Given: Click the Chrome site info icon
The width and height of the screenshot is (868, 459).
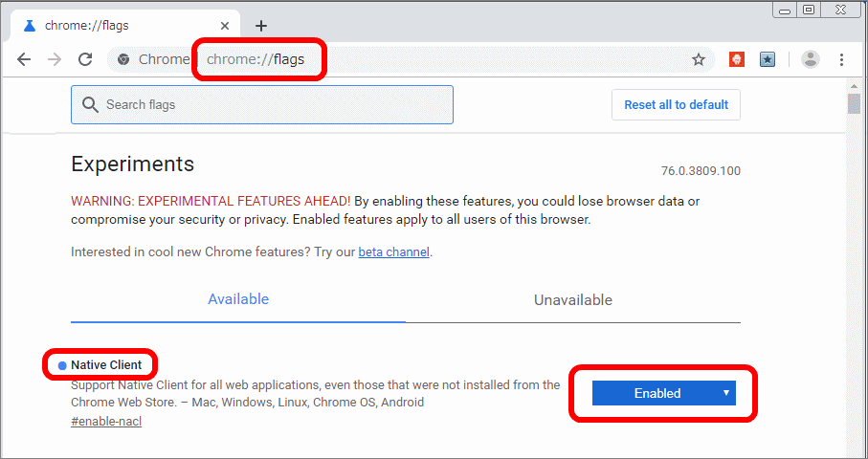Looking at the screenshot, I should click(x=123, y=59).
